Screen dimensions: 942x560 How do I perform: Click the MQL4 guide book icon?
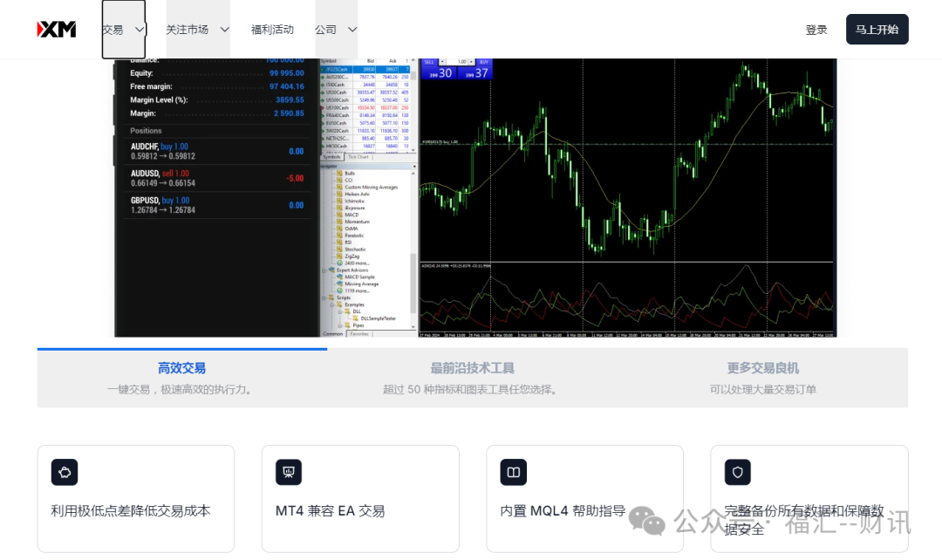click(x=513, y=472)
